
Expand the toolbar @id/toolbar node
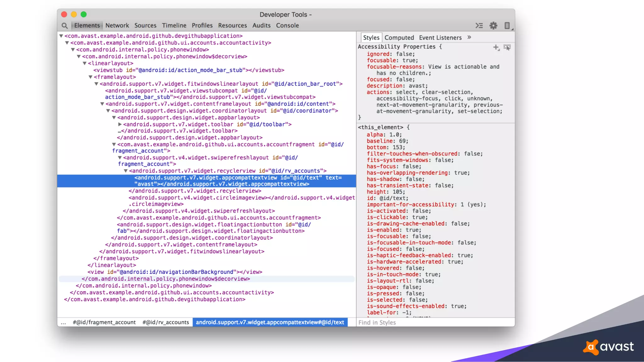[120, 124]
